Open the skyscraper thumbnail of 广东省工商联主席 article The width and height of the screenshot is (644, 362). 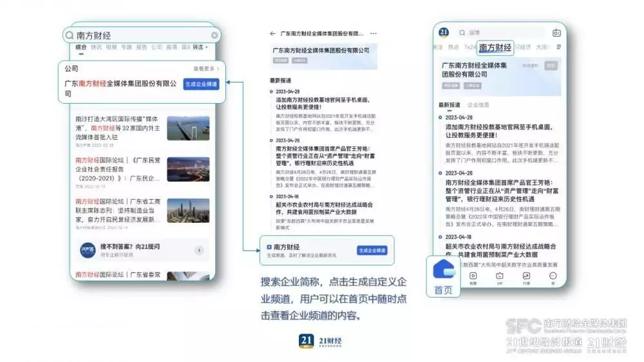pos(188,211)
